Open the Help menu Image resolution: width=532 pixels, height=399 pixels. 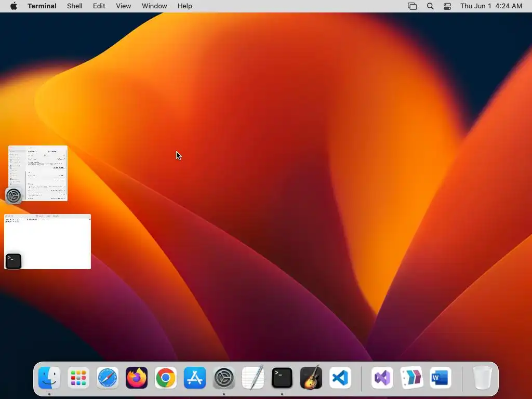pos(185,6)
